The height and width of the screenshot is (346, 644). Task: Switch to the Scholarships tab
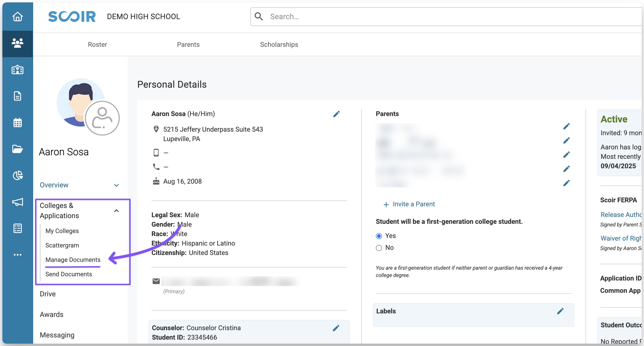pos(279,44)
